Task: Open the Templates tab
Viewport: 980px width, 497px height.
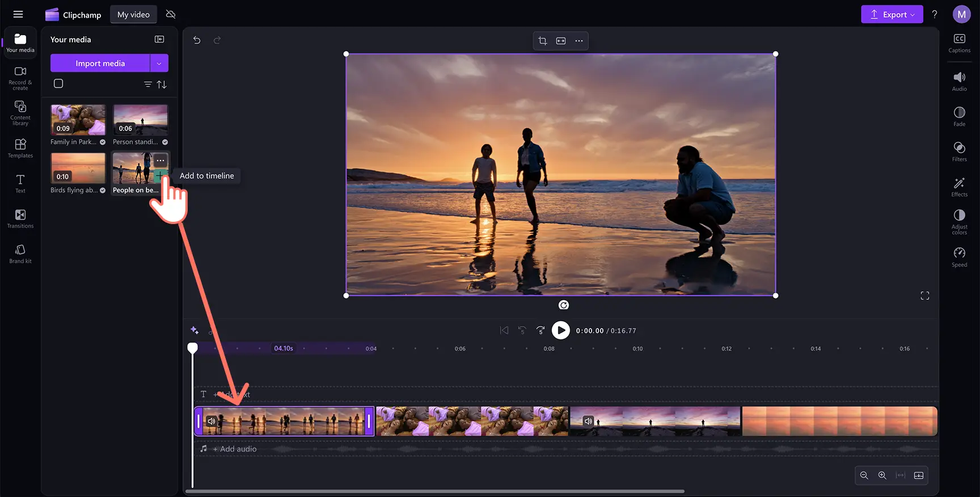Action: click(x=20, y=148)
